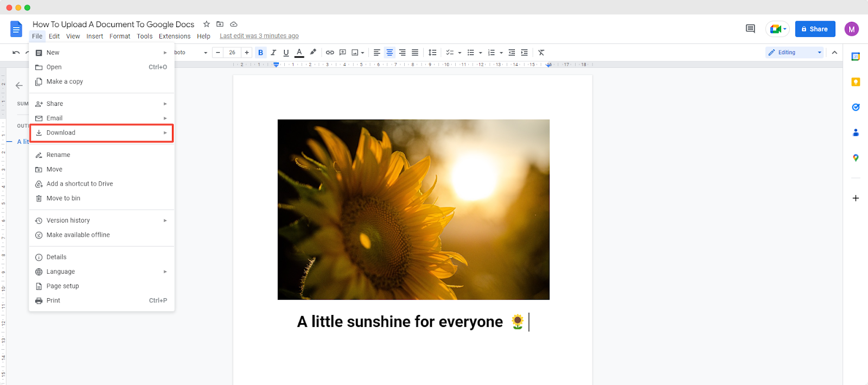Click the font size field showing 26
This screenshot has height=385, width=868.
pos(232,53)
